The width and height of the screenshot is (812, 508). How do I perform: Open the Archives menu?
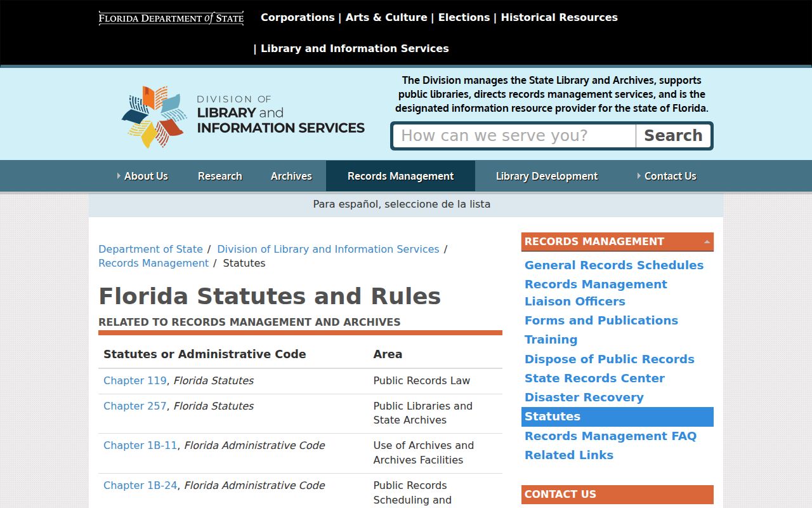coord(291,176)
